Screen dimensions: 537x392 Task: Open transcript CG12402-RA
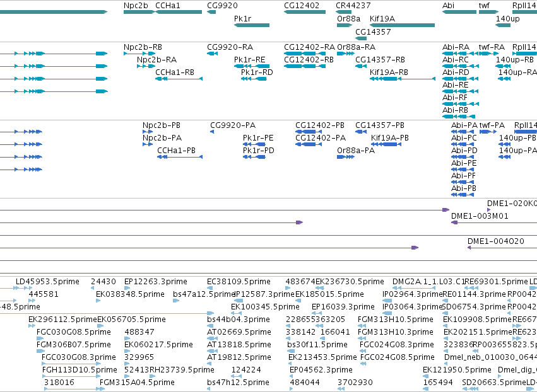coord(310,47)
